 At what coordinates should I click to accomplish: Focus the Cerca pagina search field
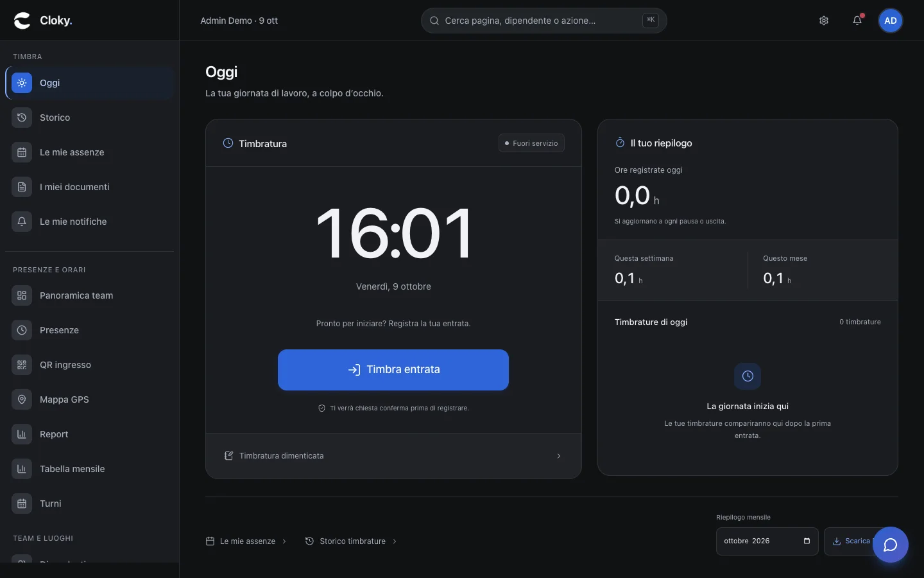click(543, 21)
